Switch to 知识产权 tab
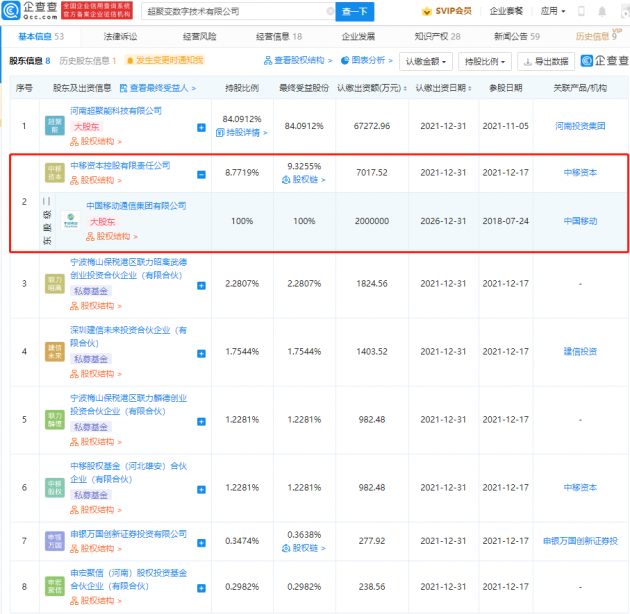Viewport: 630px width, 614px height. tap(438, 37)
